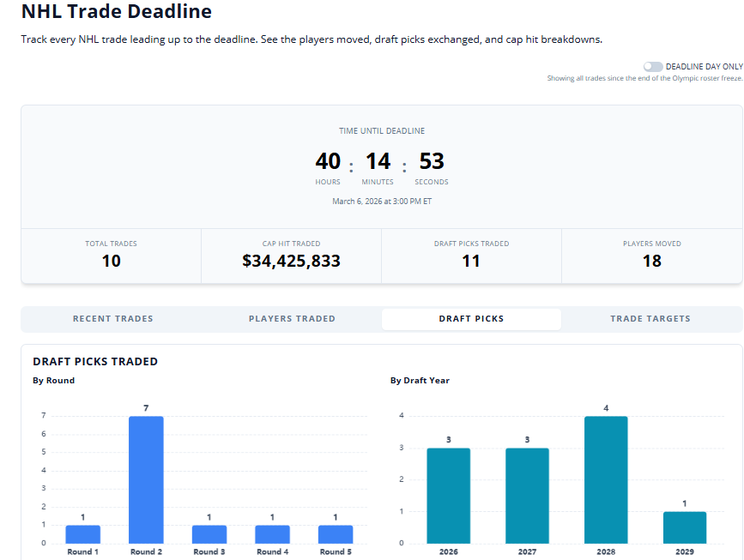Click the Players Moved stat card

651,256
